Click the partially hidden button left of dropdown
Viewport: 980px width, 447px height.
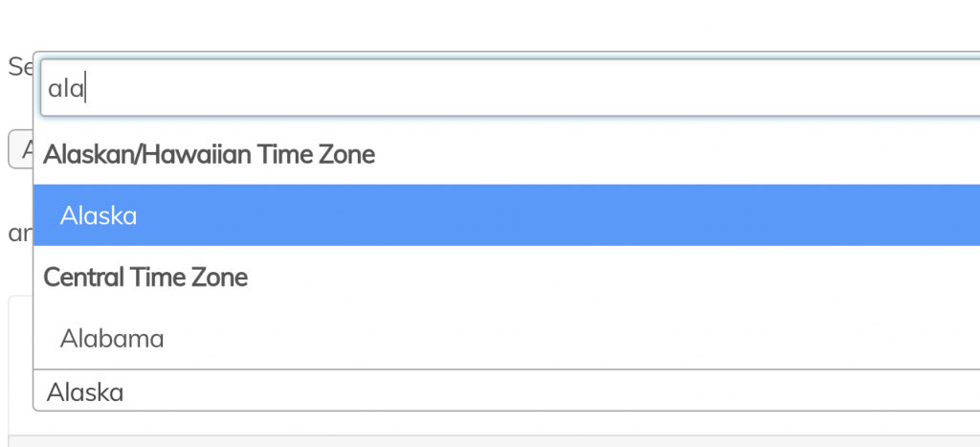[20, 150]
